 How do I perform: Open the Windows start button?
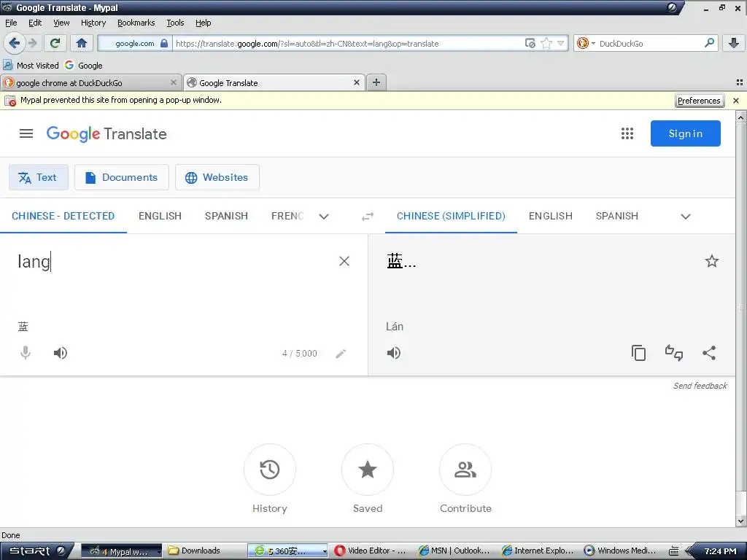point(36,551)
